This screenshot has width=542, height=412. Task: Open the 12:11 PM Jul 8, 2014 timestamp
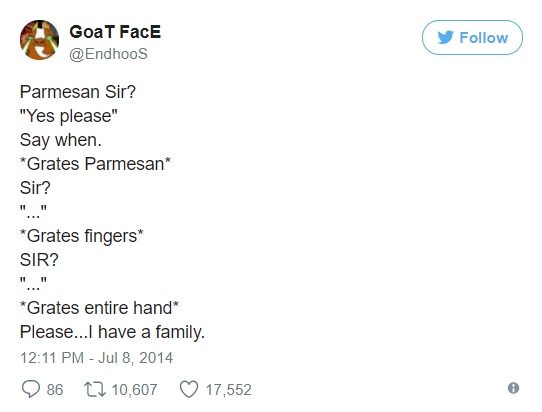[x=96, y=358]
